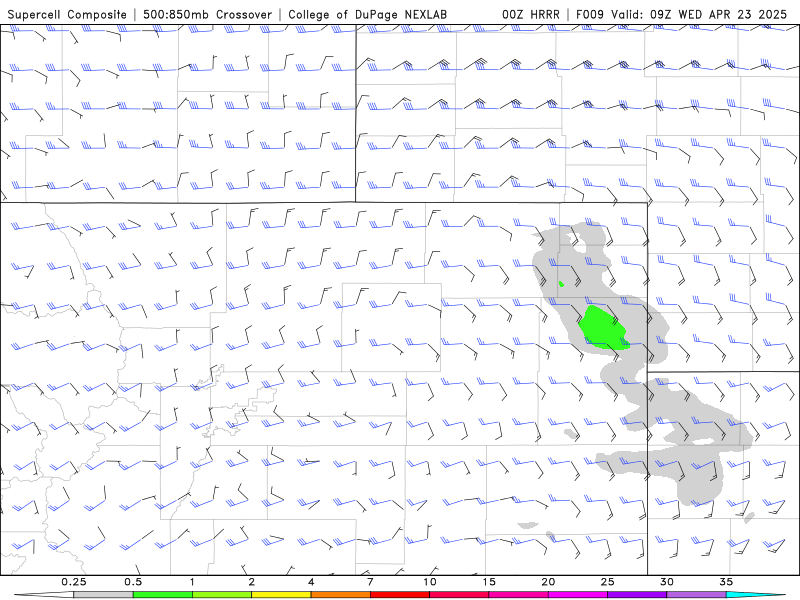Select the cyan arrow end of colorbar
The width and height of the screenshot is (800, 600).
pos(757,595)
